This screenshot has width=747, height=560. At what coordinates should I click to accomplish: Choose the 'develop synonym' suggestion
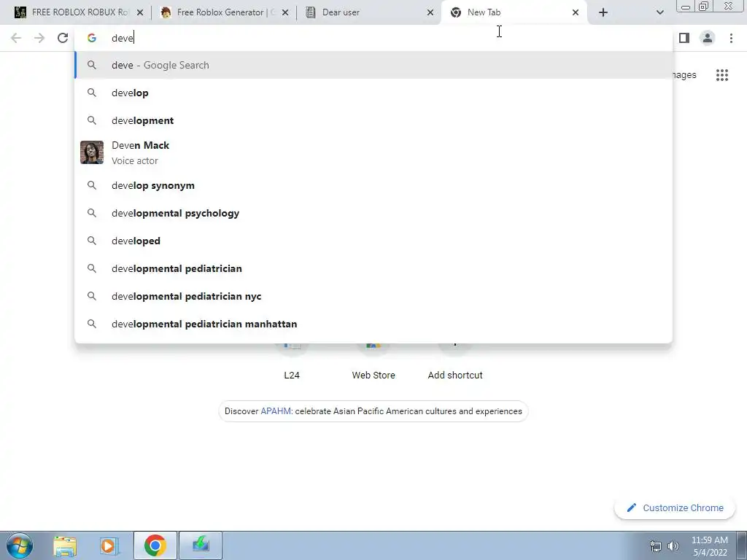click(x=373, y=186)
